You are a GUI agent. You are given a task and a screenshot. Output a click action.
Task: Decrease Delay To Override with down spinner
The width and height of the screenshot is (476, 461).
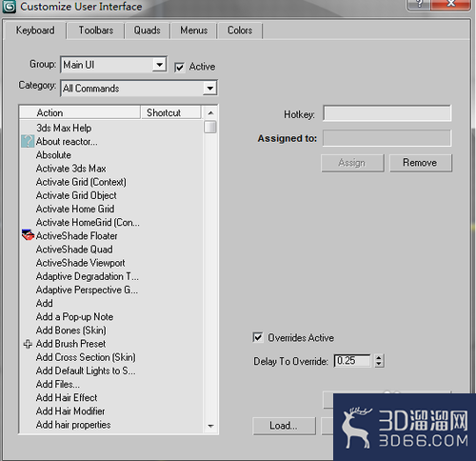click(x=379, y=365)
